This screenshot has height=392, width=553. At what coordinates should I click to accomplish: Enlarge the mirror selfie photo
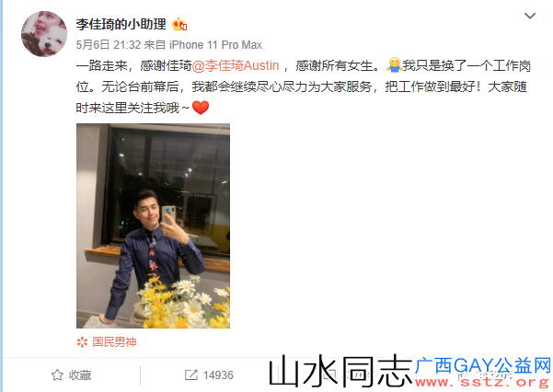pos(153,225)
